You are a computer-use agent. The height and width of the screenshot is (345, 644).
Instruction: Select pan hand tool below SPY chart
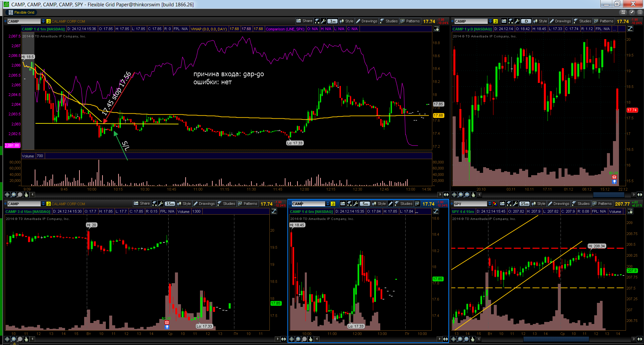pyautogui.click(x=472, y=339)
